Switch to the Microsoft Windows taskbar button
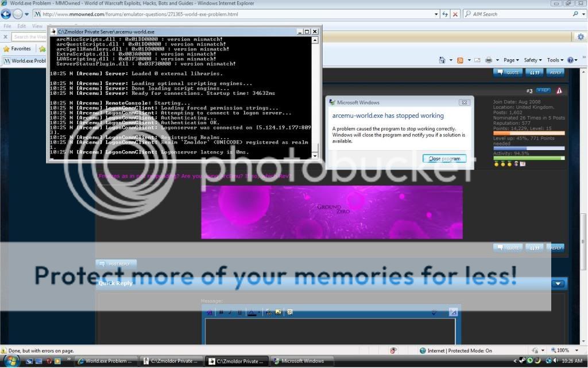This screenshot has height=368, width=588. click(302, 361)
